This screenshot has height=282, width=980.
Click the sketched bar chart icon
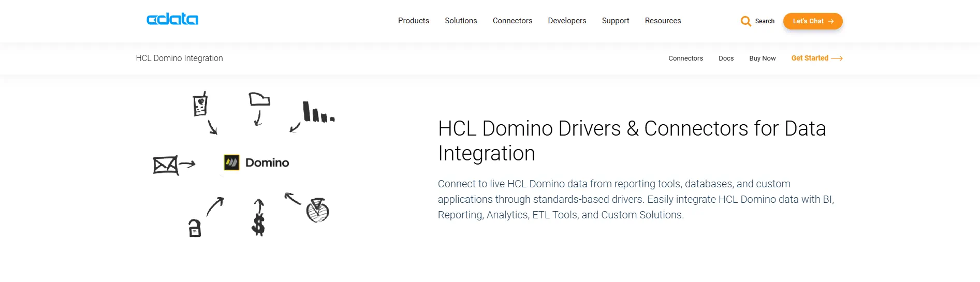(x=318, y=112)
